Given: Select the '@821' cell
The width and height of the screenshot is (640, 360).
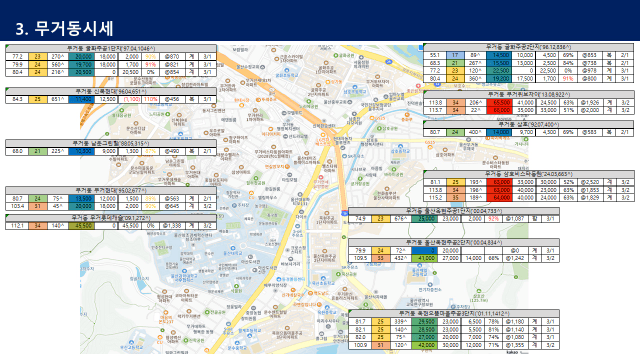Looking at the screenshot, I should click(172, 64).
